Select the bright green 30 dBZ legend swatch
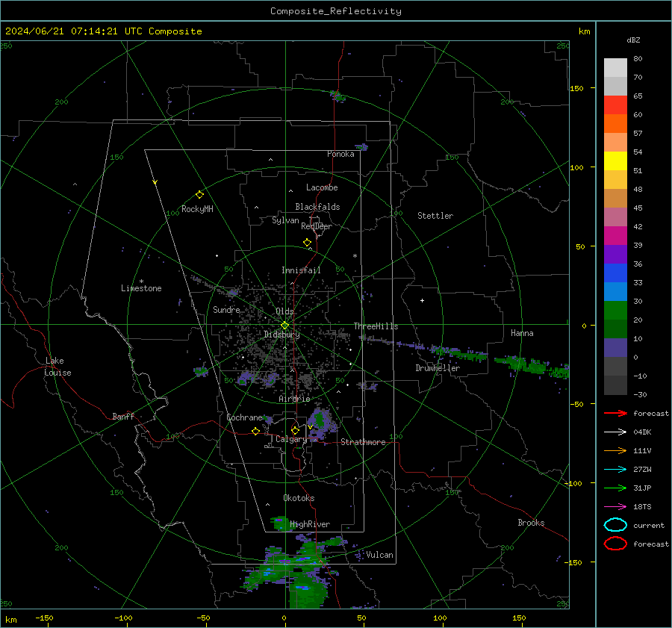672x628 pixels. [615, 311]
